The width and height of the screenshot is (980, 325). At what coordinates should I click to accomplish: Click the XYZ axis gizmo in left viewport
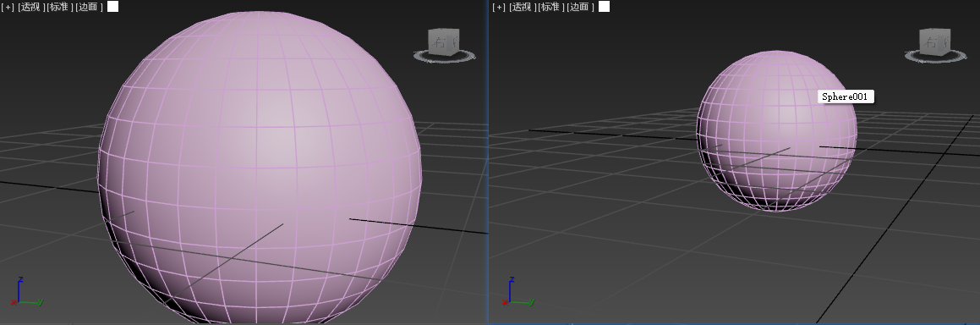tap(28, 292)
